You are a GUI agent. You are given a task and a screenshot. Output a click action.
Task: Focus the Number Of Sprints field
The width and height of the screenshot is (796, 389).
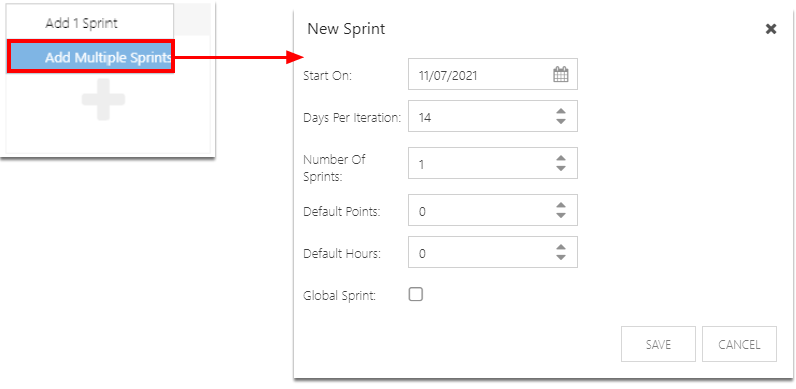[492, 164]
